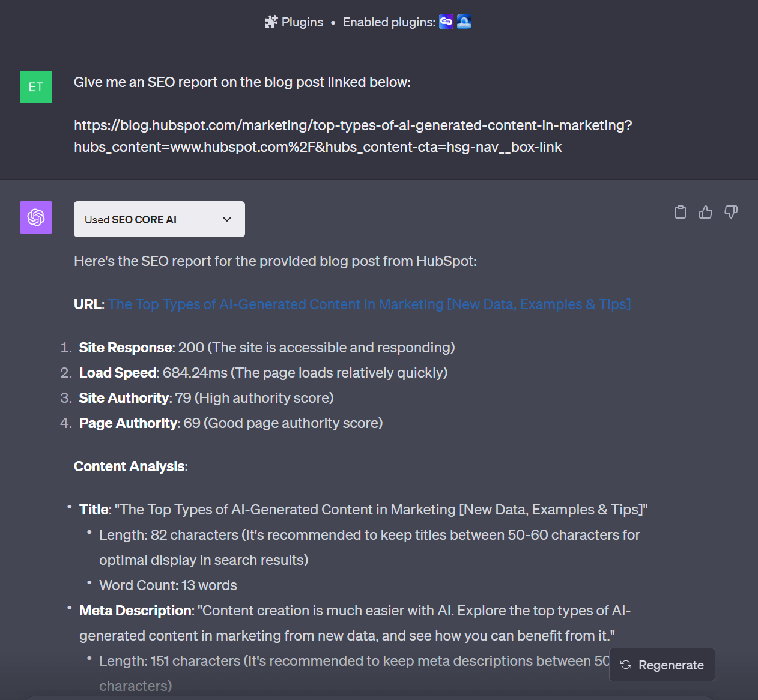
Task: Click the Enabled plugins label
Action: click(x=389, y=22)
